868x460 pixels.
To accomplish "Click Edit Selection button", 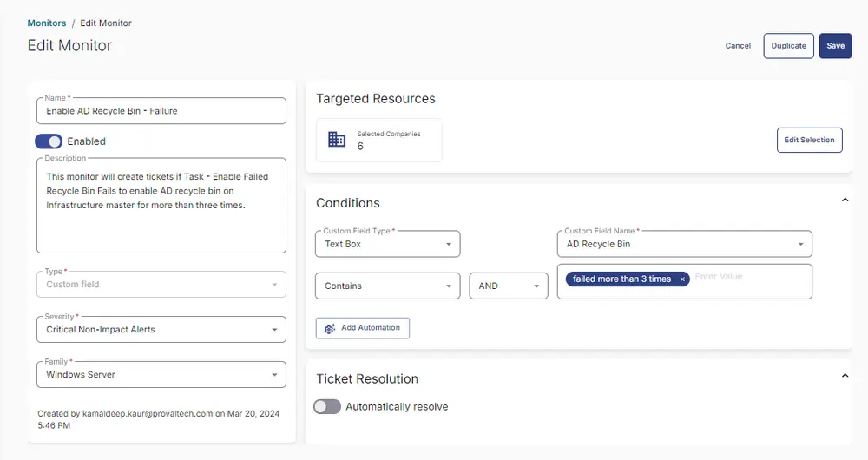I will coord(809,140).
